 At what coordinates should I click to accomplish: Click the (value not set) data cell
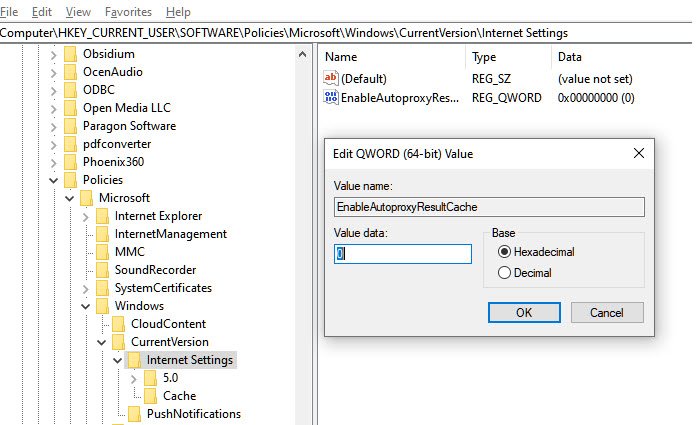coord(595,79)
